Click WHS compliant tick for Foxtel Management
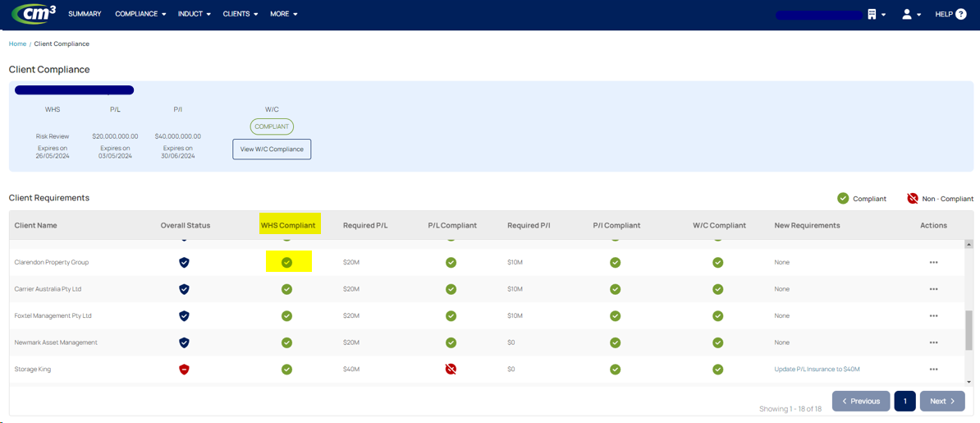 [x=287, y=316]
